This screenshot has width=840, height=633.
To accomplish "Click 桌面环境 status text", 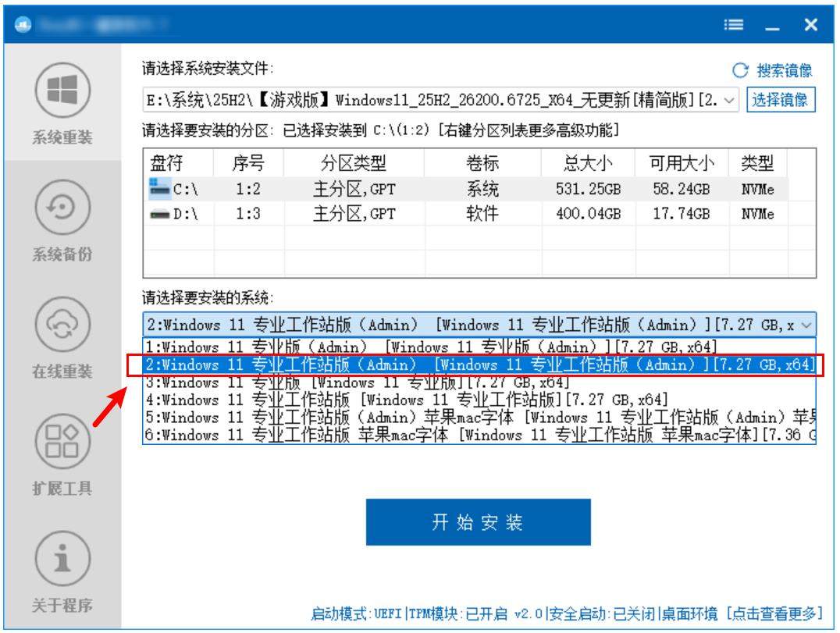I will point(690,613).
